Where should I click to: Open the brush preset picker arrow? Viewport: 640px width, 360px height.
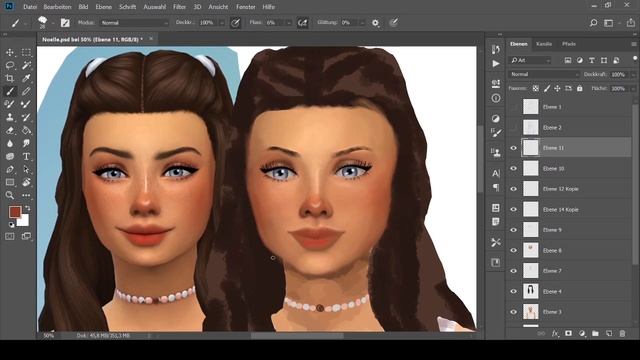pyautogui.click(x=52, y=23)
